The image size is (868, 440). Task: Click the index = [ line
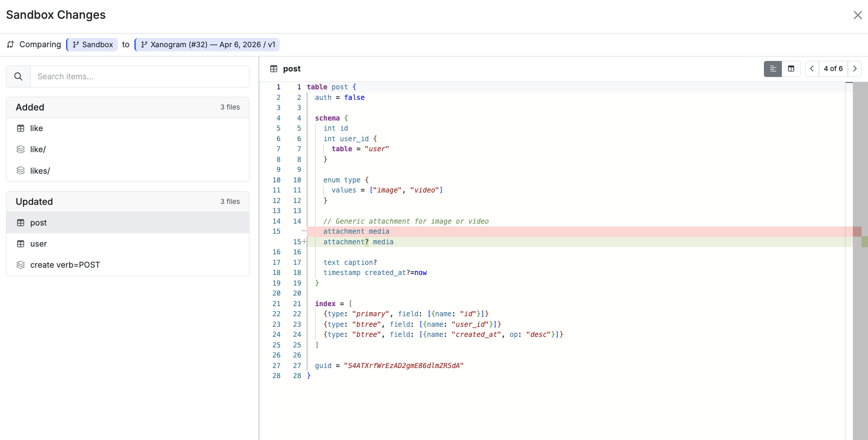pyautogui.click(x=333, y=304)
